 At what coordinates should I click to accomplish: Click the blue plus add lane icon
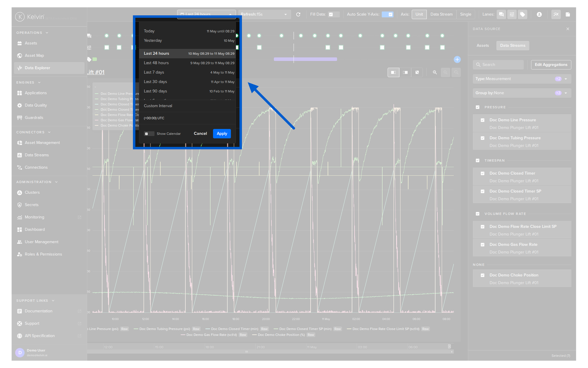click(x=457, y=59)
